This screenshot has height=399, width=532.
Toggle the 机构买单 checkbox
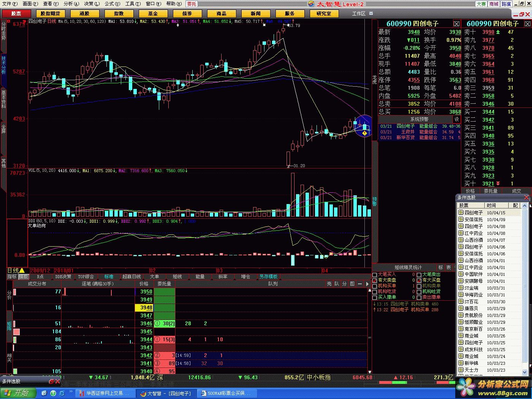pyautogui.click(x=375, y=286)
